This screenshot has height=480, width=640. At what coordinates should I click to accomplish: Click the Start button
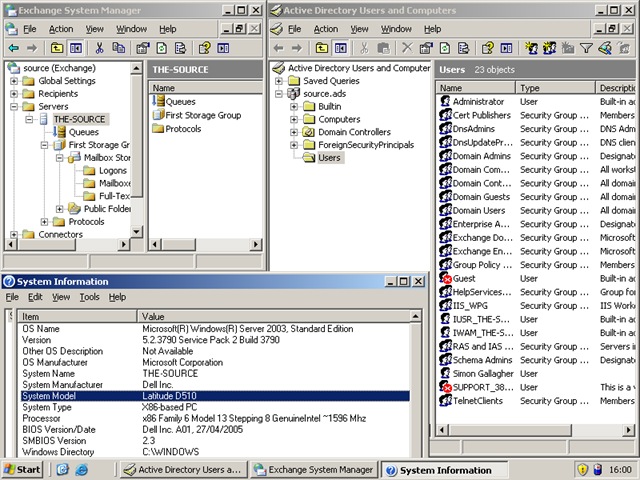point(22,469)
